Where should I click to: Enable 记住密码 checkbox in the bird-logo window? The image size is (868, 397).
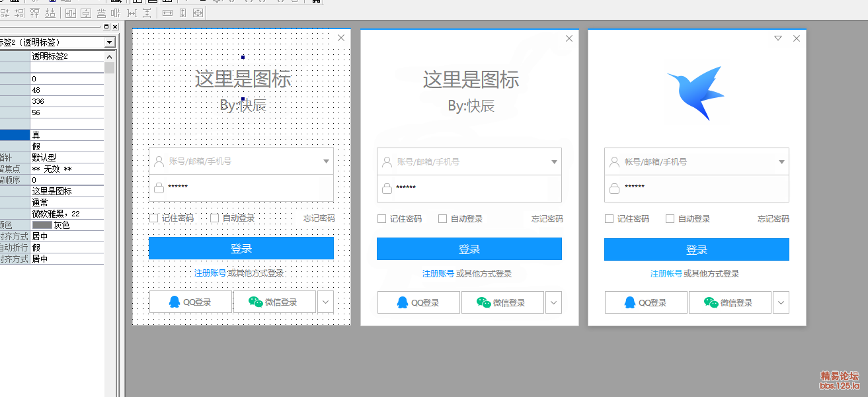click(x=610, y=219)
